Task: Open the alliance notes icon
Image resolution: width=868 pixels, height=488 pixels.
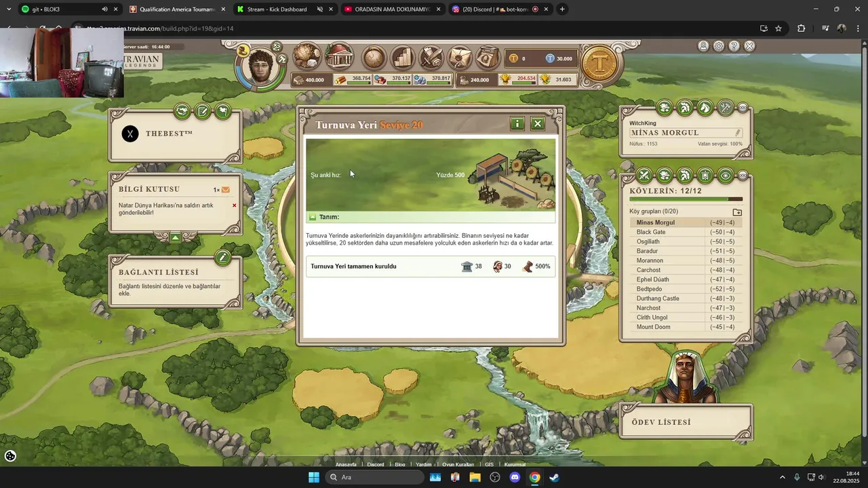Action: tap(202, 111)
